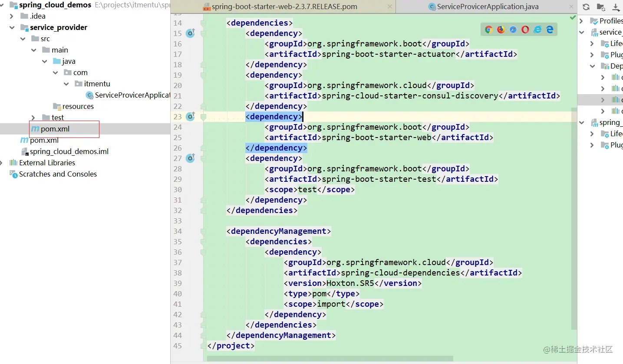Close the spring-boot-starter-web-2.3.7.RELEASE.pom tab
This screenshot has height=364, width=623.
click(389, 7)
